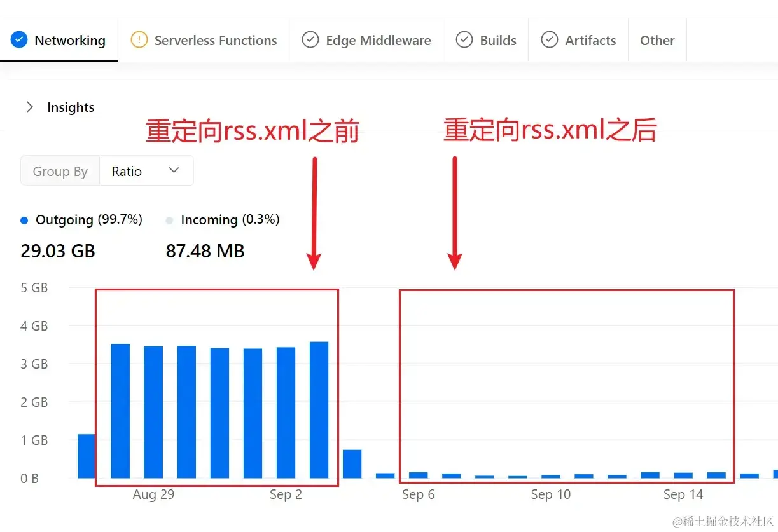
Task: Click the checkmark icon beside Edge Middleware
Action: (x=310, y=39)
